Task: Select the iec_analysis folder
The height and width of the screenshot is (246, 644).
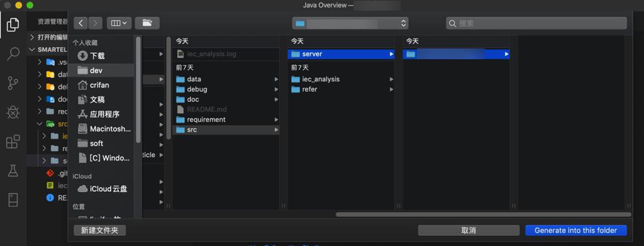Action: click(x=341, y=79)
